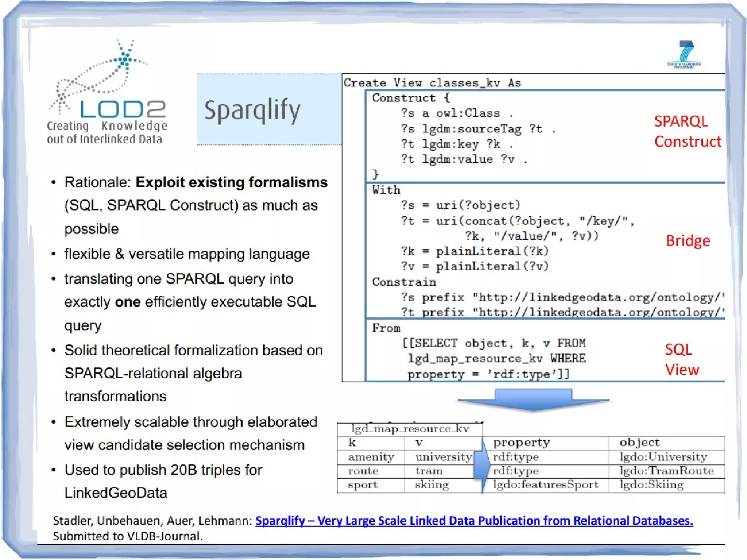Screen dimensions: 747x560
Task: Select the lgdo:TramRoute table cell
Action: [666, 471]
